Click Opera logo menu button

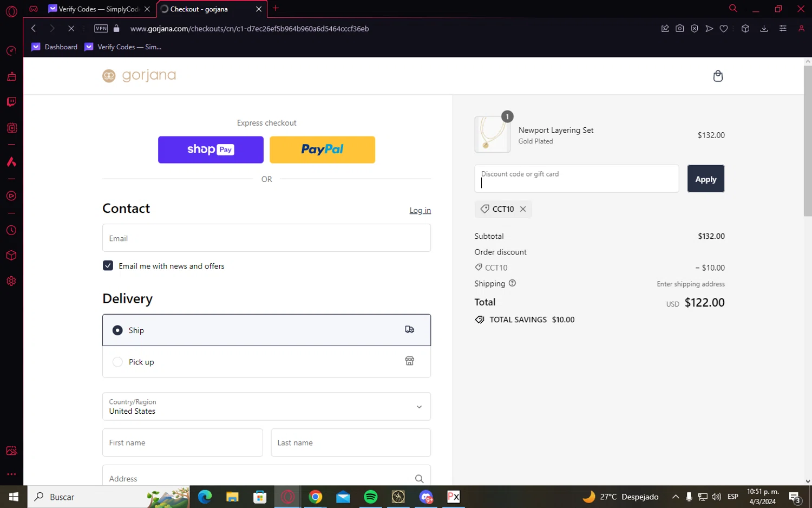pos(11,11)
